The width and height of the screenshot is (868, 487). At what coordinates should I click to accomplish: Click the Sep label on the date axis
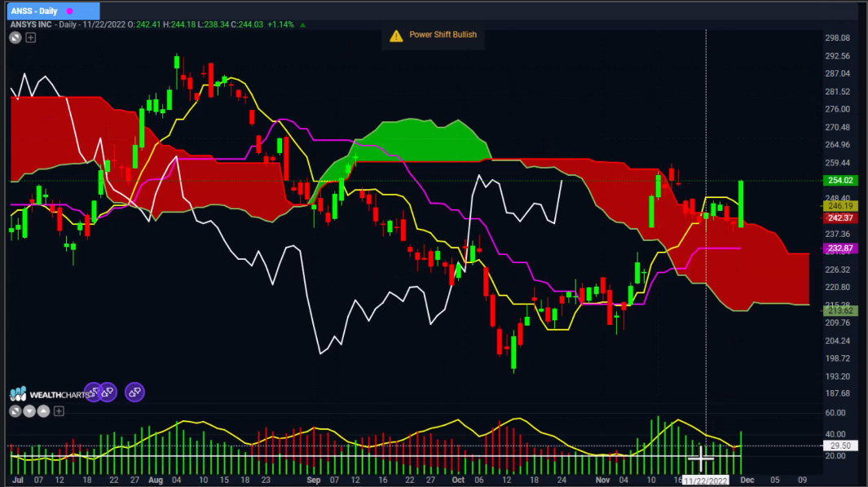tap(313, 480)
